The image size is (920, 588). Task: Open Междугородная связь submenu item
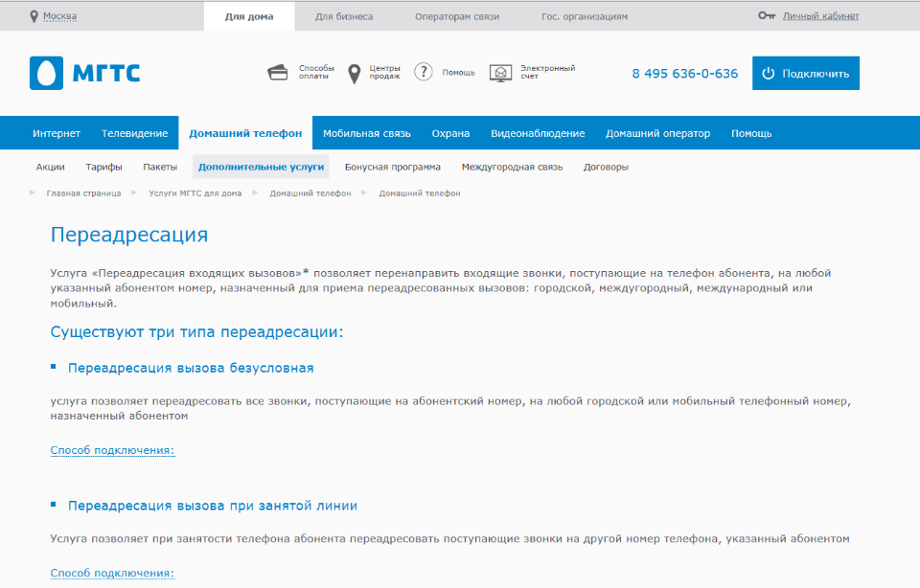[x=512, y=167]
